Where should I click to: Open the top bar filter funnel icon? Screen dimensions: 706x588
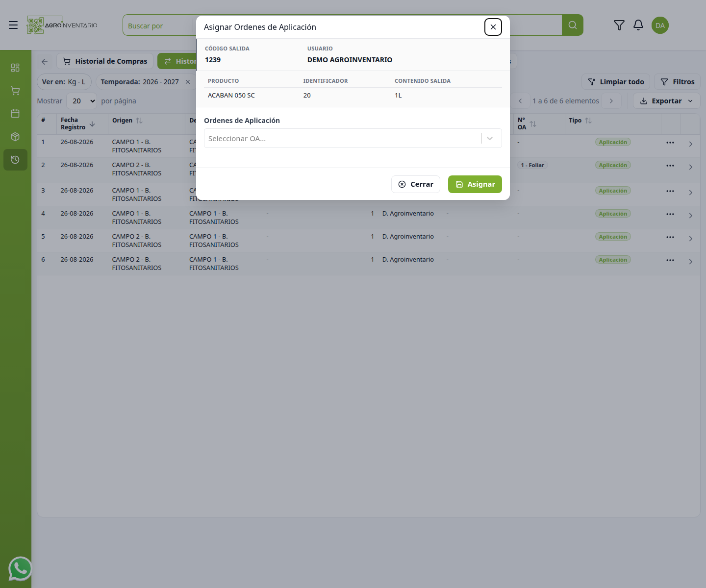[x=619, y=25]
